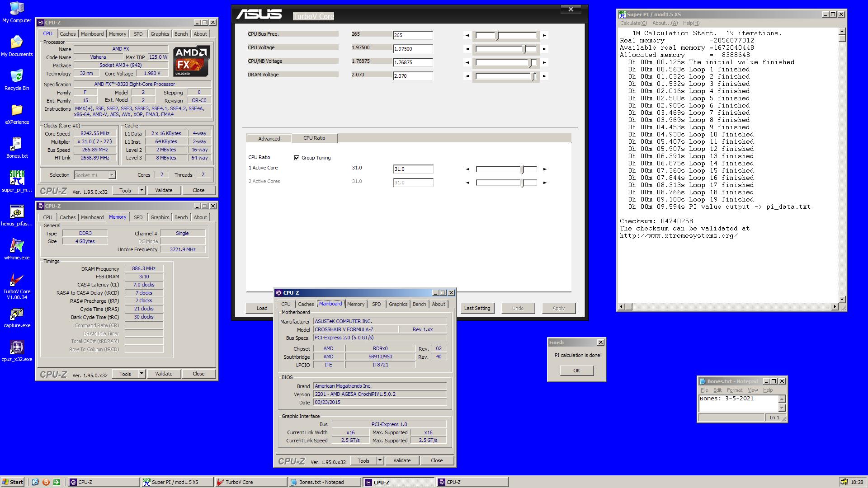This screenshot has width=868, height=488.
Task: Click the Apply button in TurboV Core
Action: (x=558, y=308)
